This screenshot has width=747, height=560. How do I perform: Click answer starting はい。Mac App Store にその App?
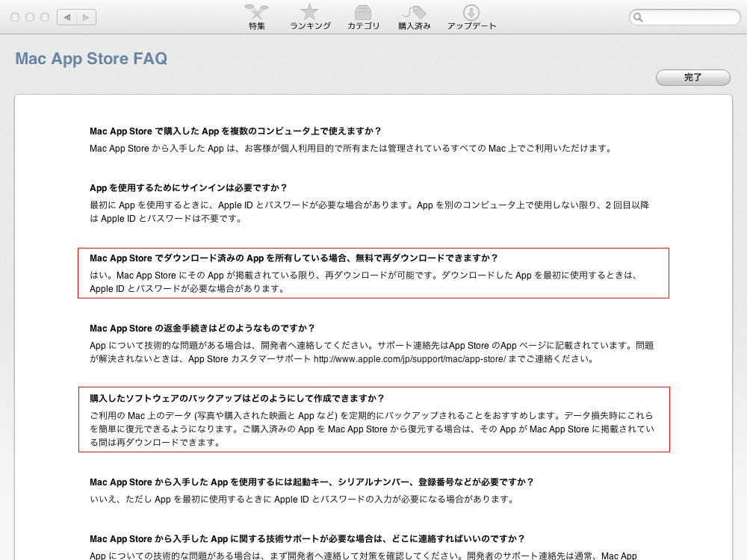pos(364,282)
